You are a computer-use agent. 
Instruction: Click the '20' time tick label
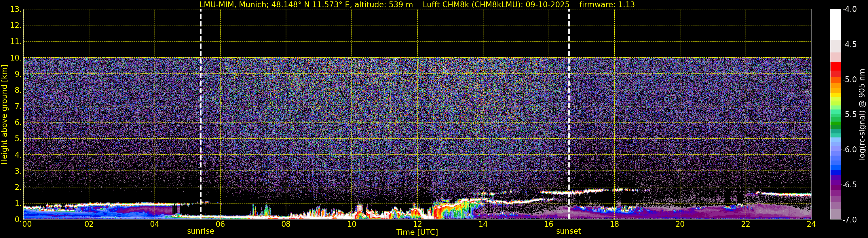click(680, 224)
